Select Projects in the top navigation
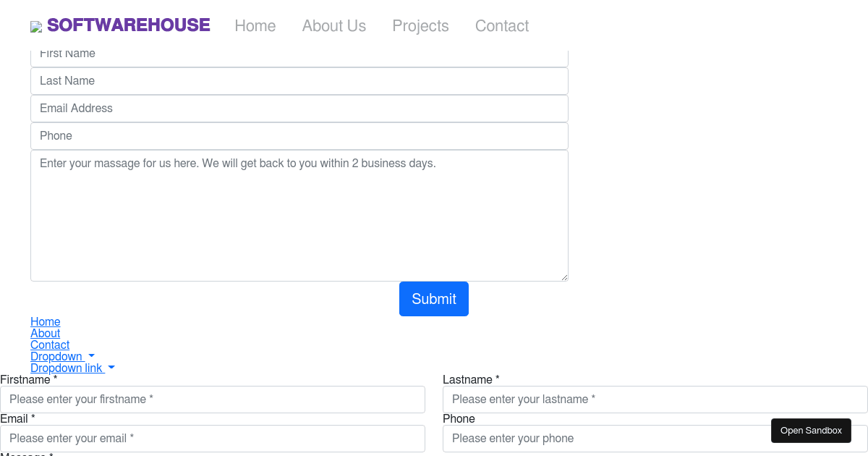The image size is (868, 456). point(420,26)
